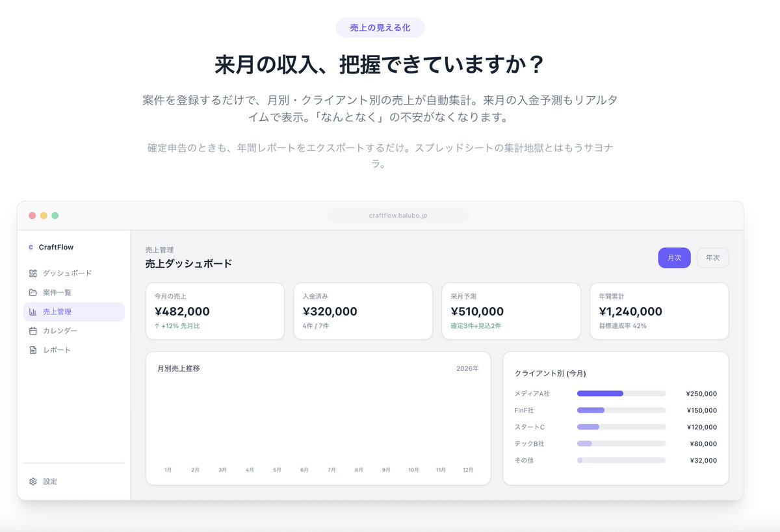Click the 来月の収入 main headline
The height and width of the screenshot is (532, 780).
[380, 65]
